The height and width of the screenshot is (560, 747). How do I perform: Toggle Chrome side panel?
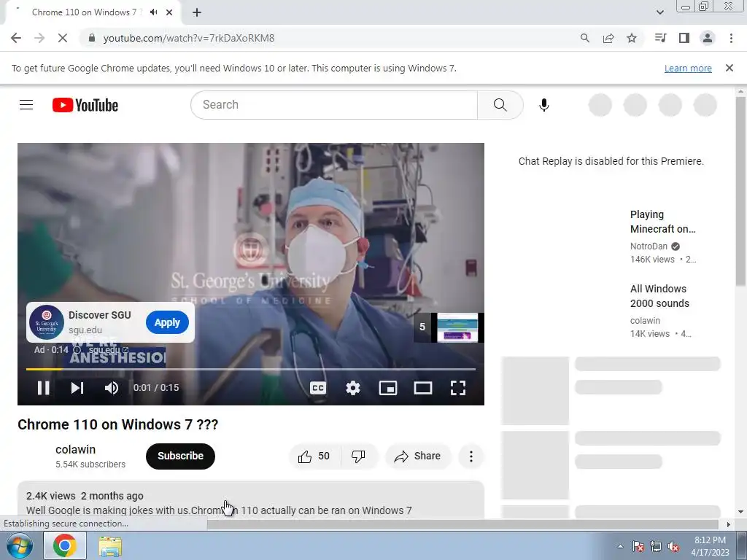click(x=684, y=38)
